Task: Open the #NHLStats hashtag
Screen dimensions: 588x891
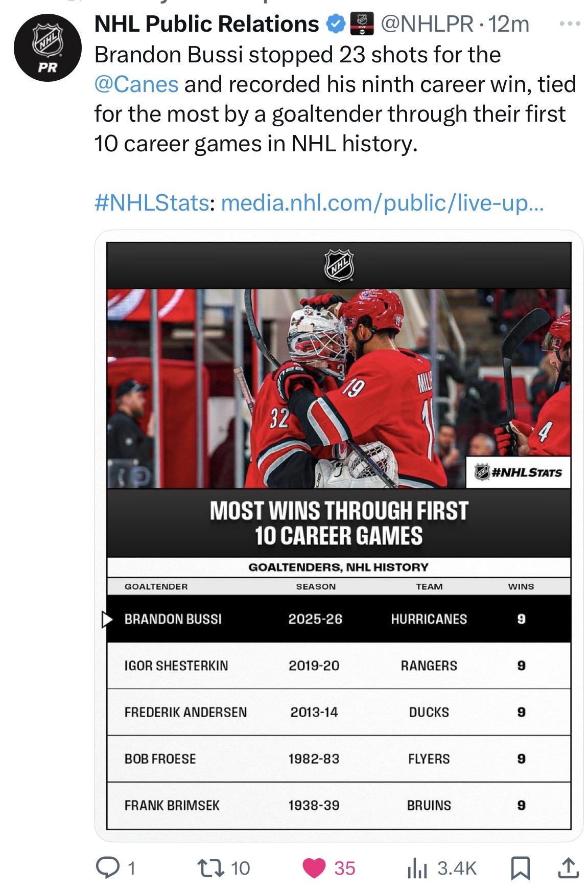Action: (x=152, y=203)
